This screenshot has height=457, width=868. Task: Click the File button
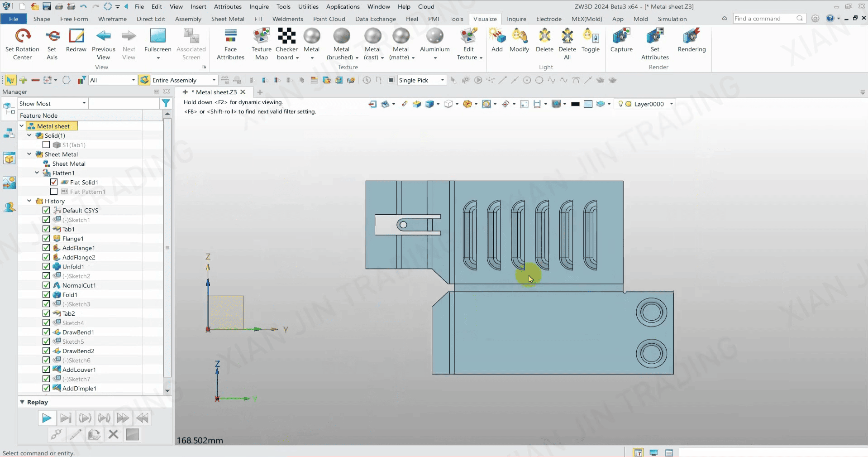14,19
